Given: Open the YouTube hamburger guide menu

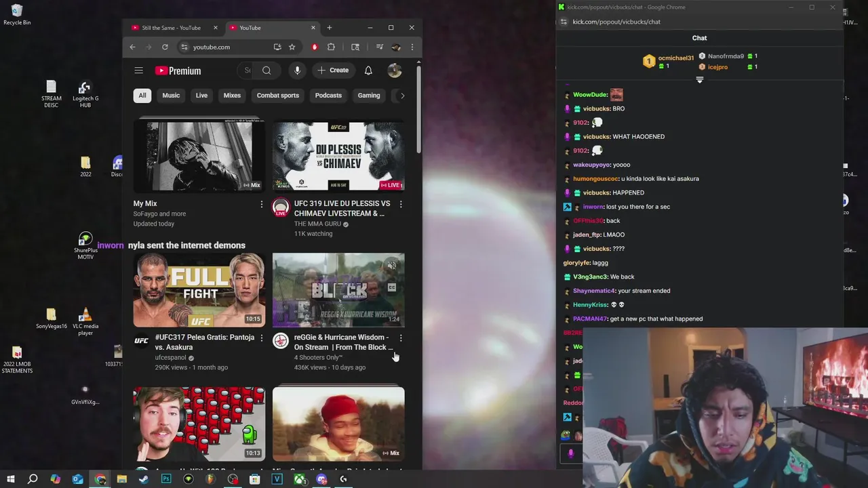Looking at the screenshot, I should (x=138, y=70).
